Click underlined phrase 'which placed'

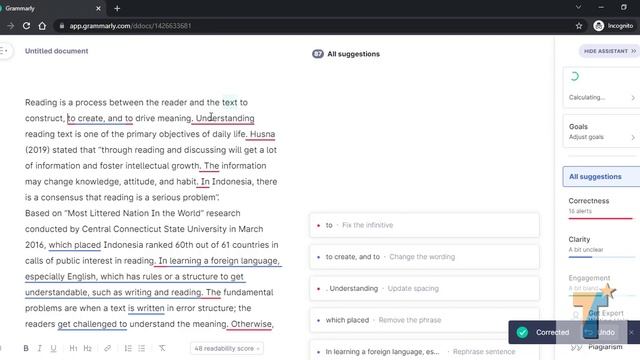[x=75, y=245]
